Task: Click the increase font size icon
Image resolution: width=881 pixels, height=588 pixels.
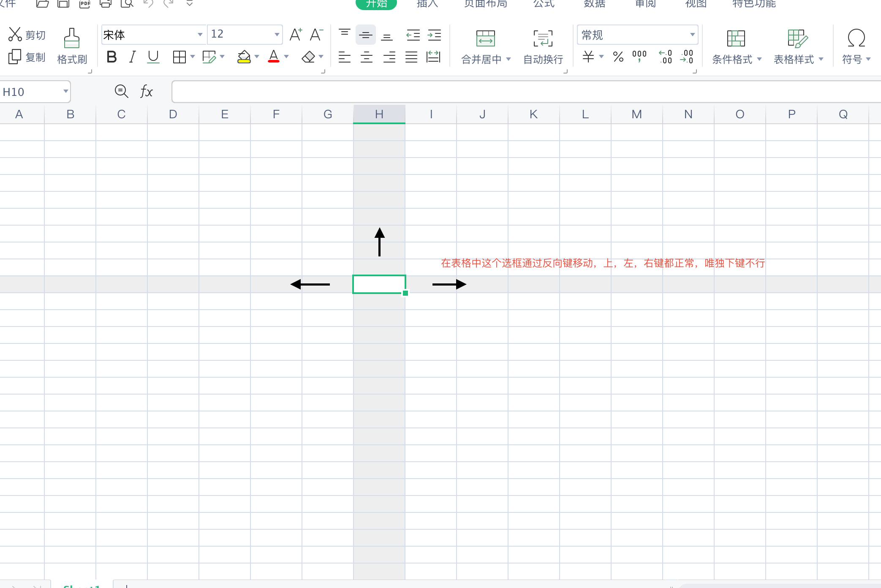Action: (296, 35)
